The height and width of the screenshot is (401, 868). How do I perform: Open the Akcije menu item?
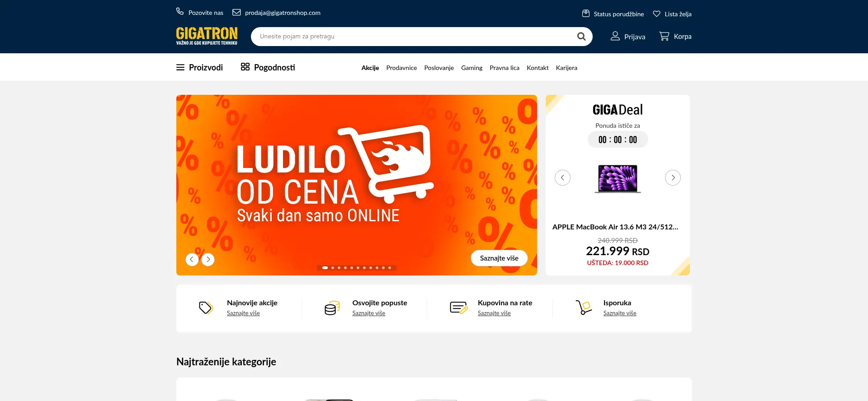(370, 68)
